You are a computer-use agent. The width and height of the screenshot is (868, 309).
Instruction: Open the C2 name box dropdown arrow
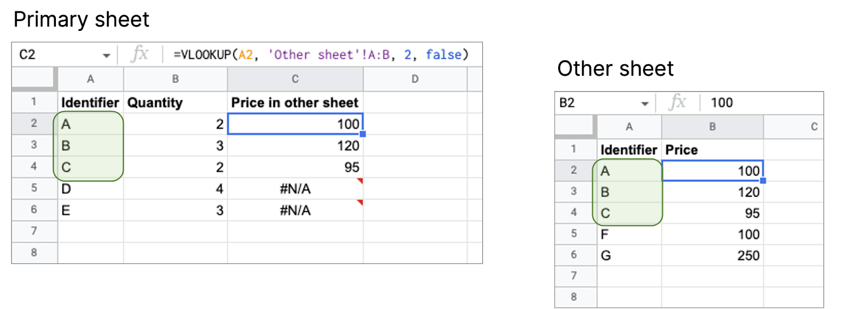click(106, 55)
